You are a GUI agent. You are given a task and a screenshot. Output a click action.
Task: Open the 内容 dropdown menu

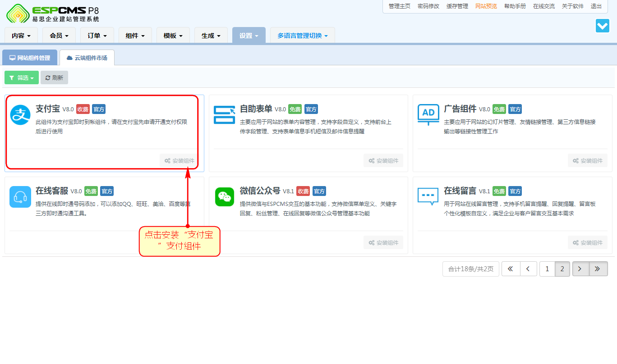pos(21,36)
